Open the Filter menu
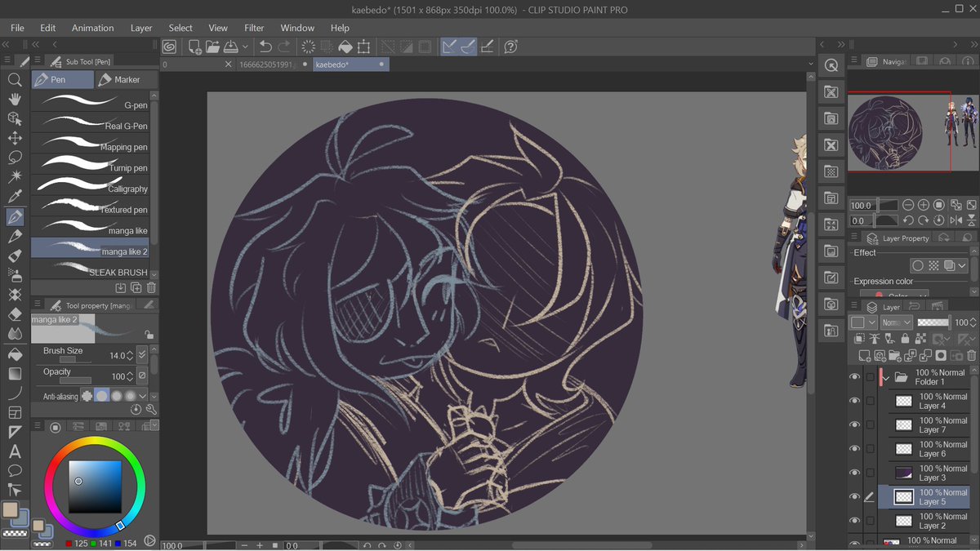The width and height of the screenshot is (980, 551). click(x=254, y=28)
